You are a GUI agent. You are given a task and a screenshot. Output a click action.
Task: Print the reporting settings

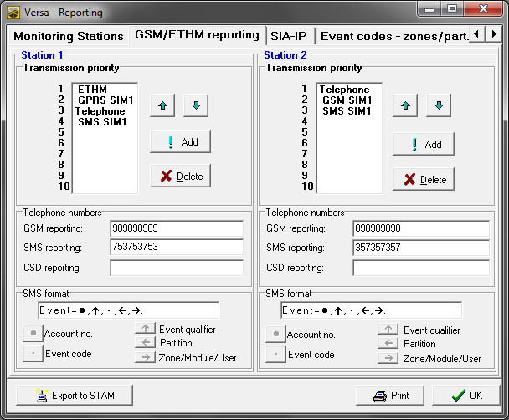tap(390, 396)
